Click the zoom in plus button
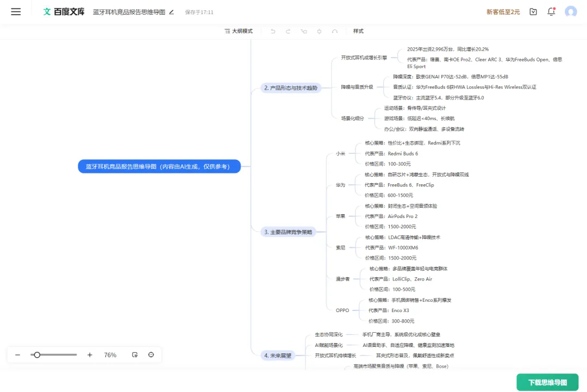This screenshot has width=587, height=392. click(x=90, y=354)
